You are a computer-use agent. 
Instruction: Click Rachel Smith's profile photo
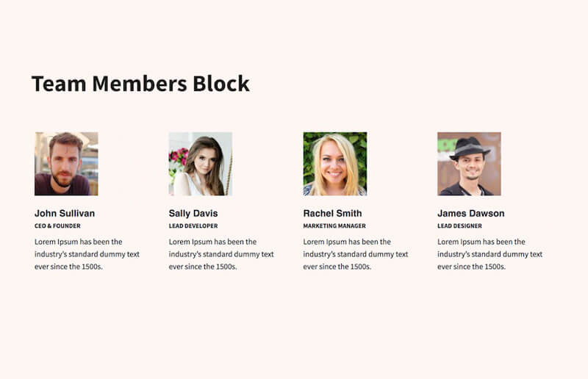[x=335, y=164]
